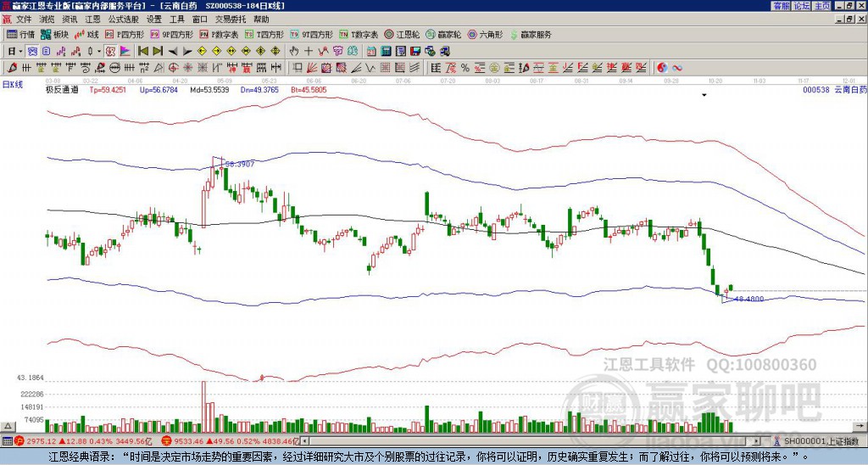This screenshot has width=868, height=465.
Task: Open P数字表 tool
Action: 219,34
